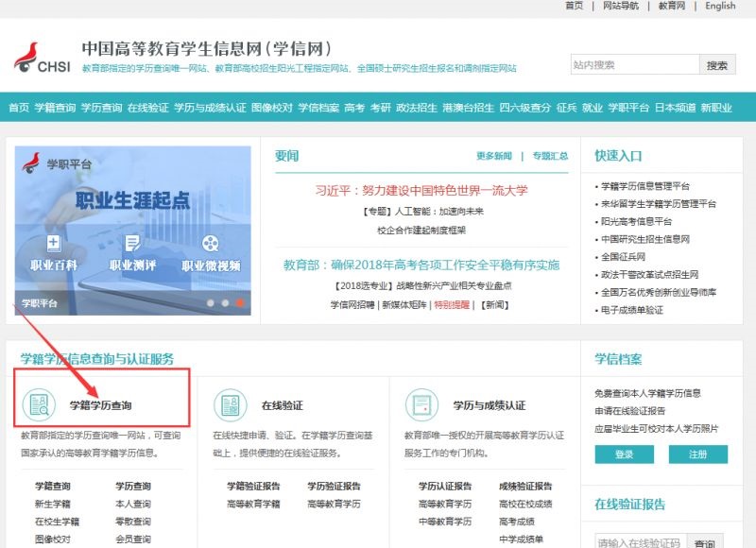The height and width of the screenshot is (548, 756).
Task: Open 考研 in the navigation bar
Action: tap(381, 108)
